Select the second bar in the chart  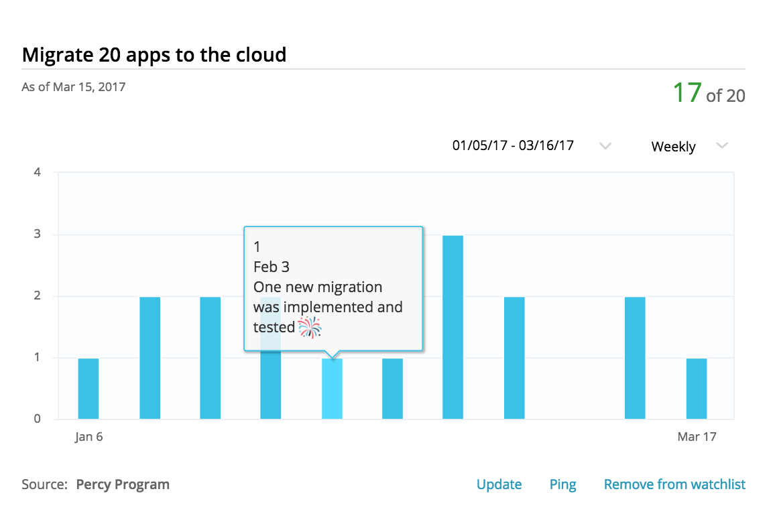click(x=149, y=358)
